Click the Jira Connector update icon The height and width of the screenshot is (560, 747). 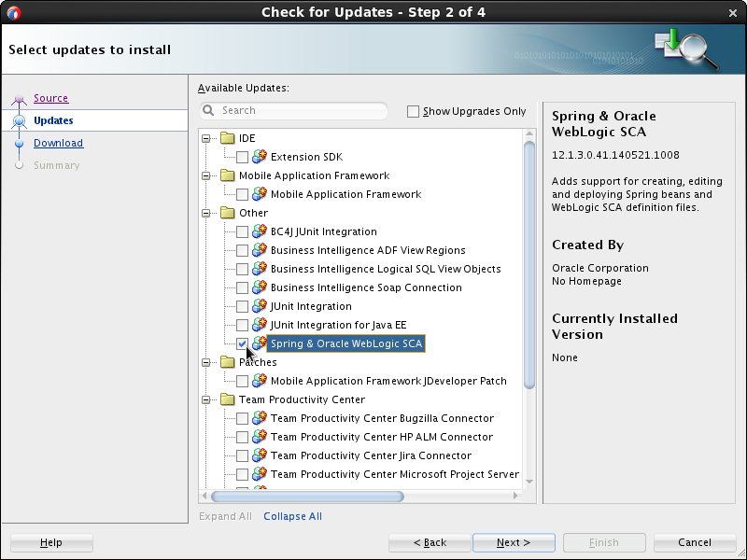click(260, 455)
